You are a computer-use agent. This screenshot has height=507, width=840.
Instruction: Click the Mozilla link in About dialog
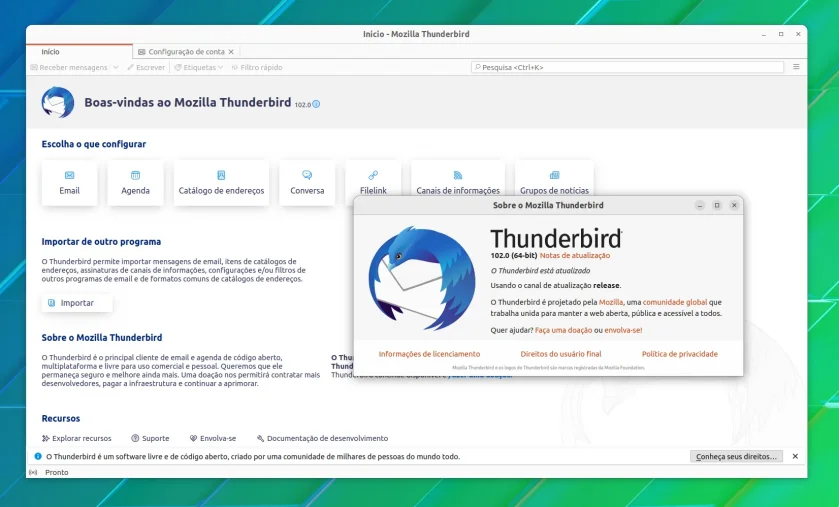pos(611,302)
